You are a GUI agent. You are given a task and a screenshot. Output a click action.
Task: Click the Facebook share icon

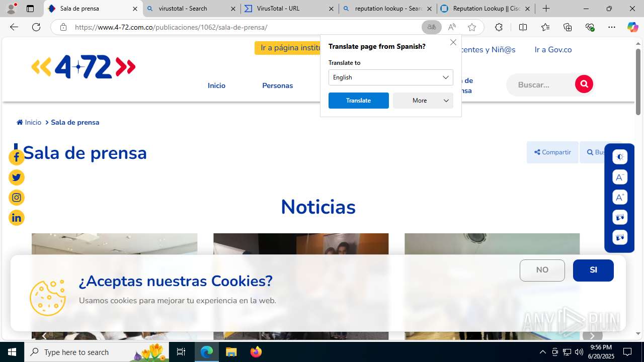tap(17, 157)
